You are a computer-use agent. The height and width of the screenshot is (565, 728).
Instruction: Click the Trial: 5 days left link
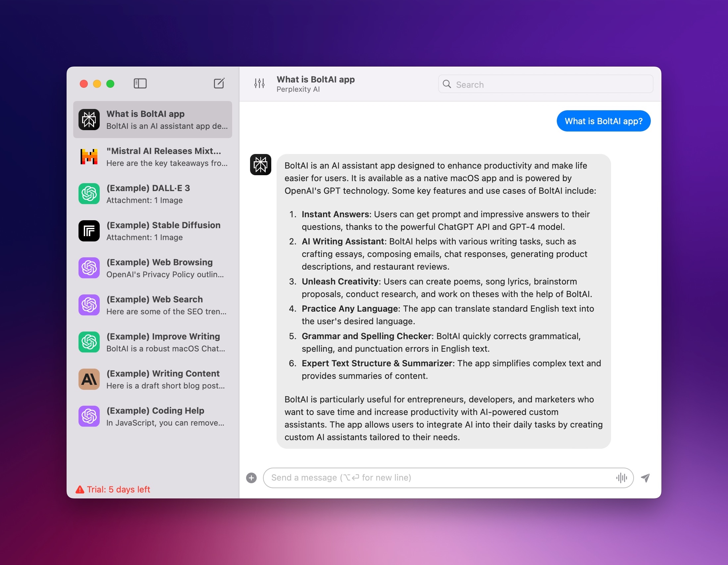tap(118, 489)
